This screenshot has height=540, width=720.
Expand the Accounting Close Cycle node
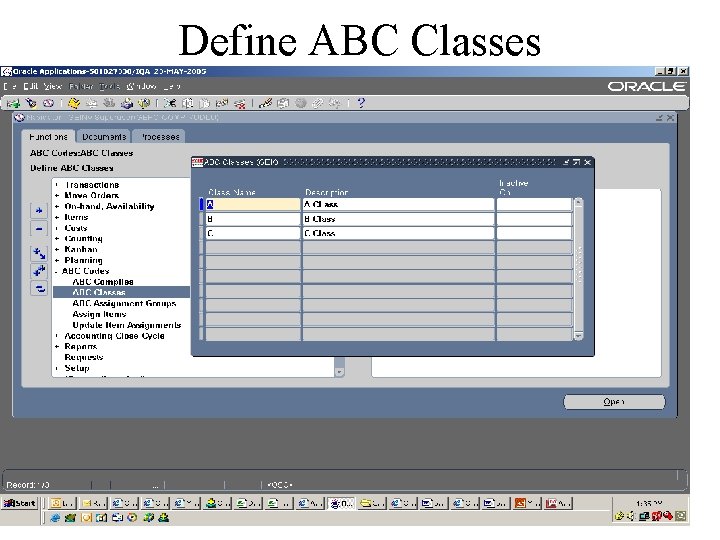pyautogui.click(x=57, y=336)
